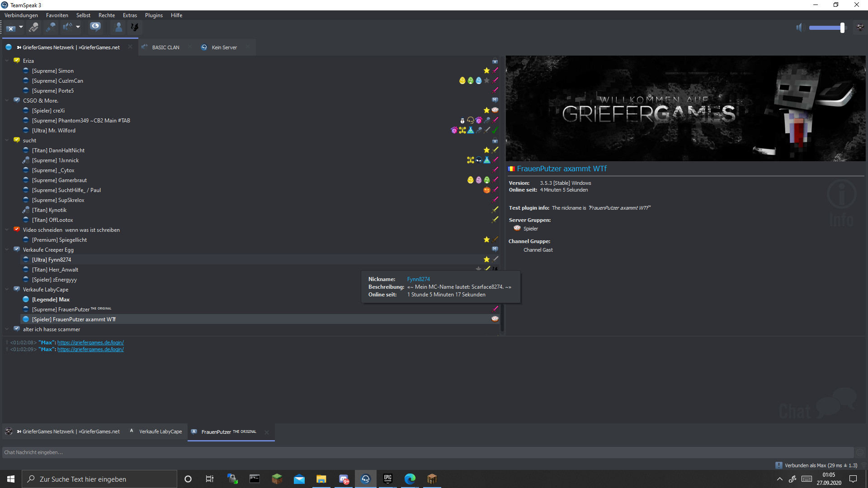Collapse the Verkaufe LabyCape channel
Viewport: 868px width, 488px height.
click(7, 289)
